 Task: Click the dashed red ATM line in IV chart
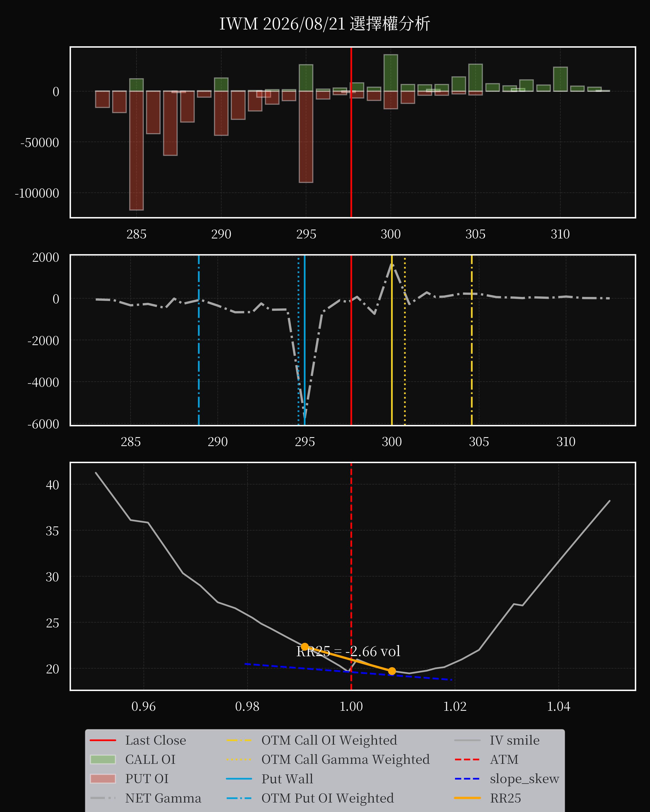(351, 576)
